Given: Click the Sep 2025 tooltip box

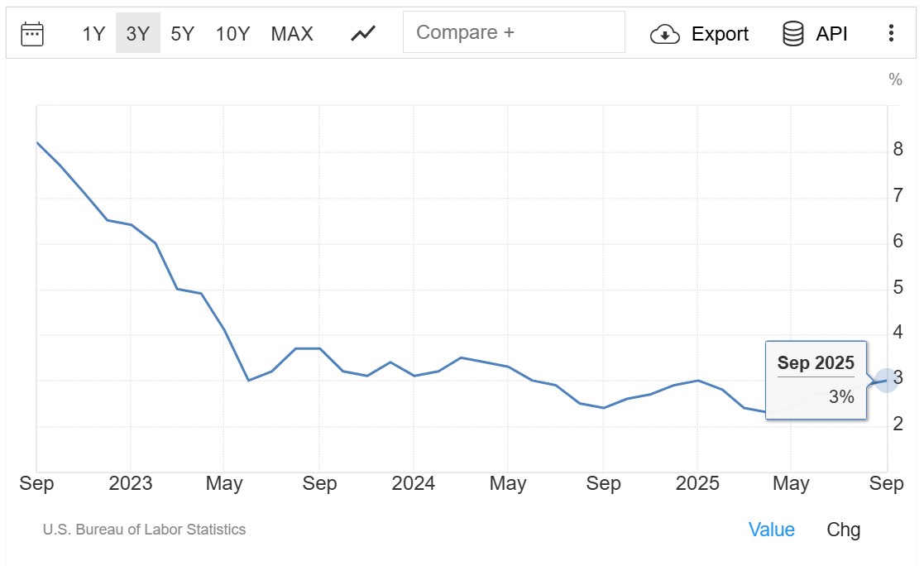Looking at the screenshot, I should 816,381.
